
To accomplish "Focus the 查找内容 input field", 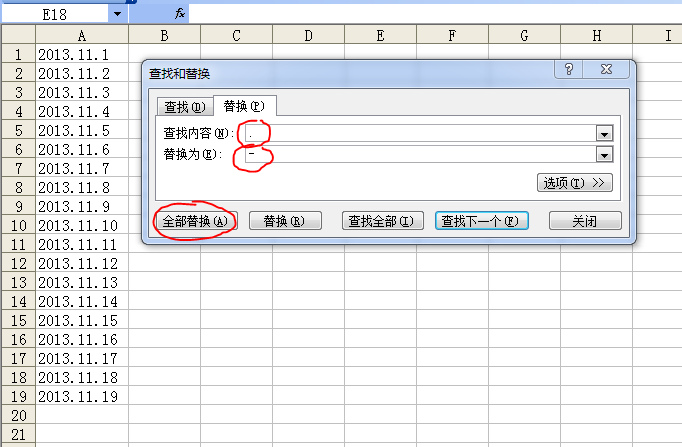I will tap(421, 133).
